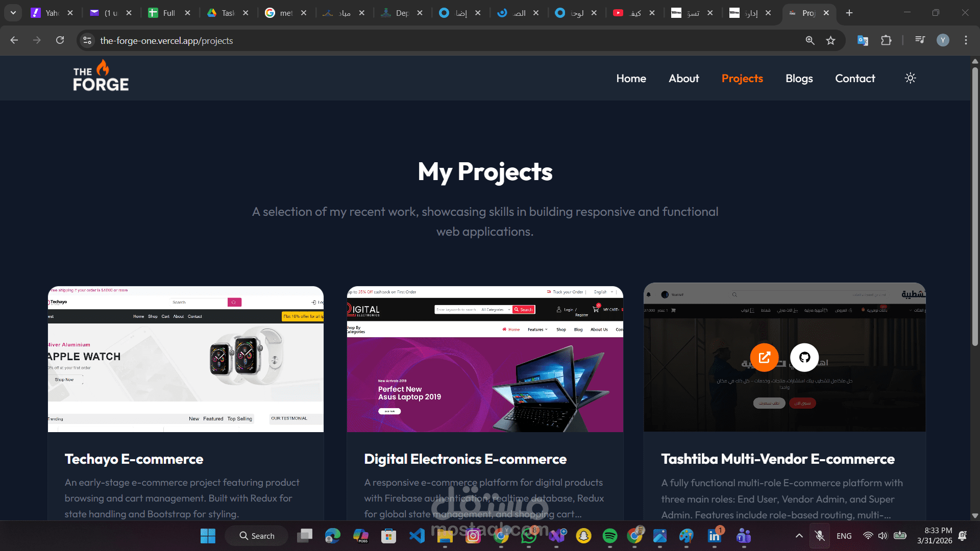Toggle the microphone mute in system tray
Viewport: 980px width, 551px height.
coord(820,536)
